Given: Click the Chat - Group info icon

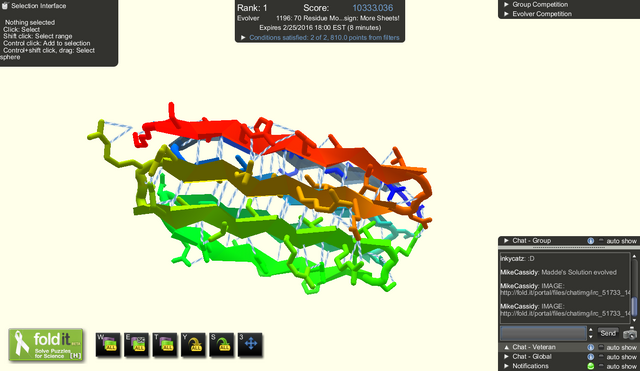Looking at the screenshot, I should pos(591,241).
